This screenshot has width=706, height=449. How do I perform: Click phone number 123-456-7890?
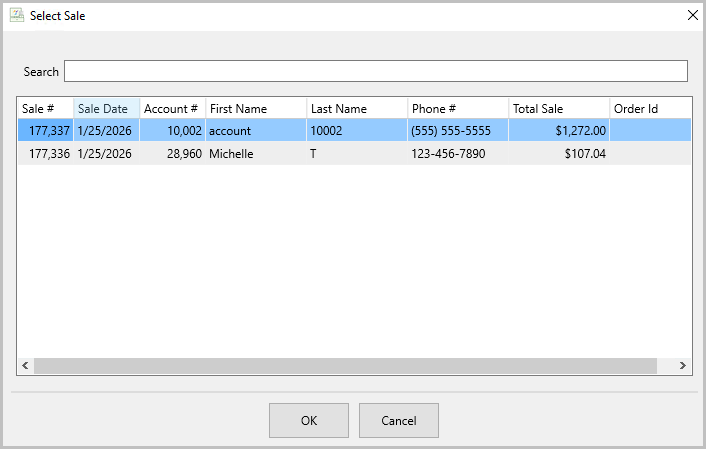point(458,154)
